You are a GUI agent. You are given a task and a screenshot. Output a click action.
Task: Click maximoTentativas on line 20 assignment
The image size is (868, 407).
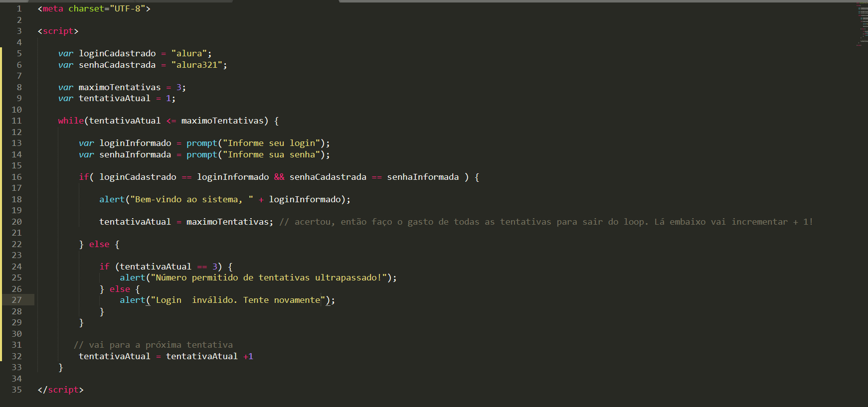pyautogui.click(x=227, y=222)
